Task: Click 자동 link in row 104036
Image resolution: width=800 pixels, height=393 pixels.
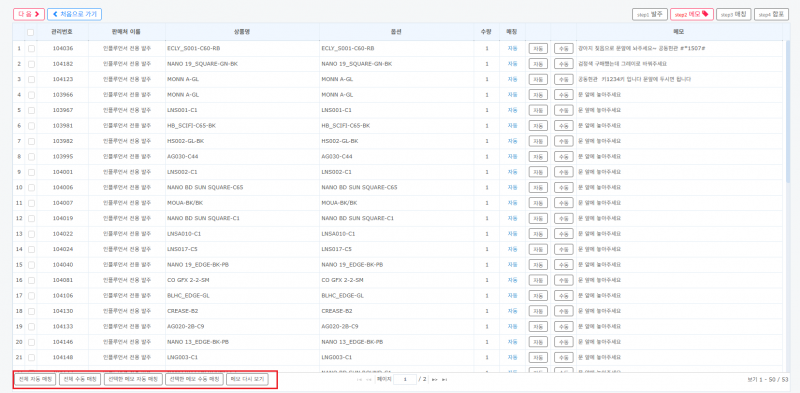Action: point(512,48)
